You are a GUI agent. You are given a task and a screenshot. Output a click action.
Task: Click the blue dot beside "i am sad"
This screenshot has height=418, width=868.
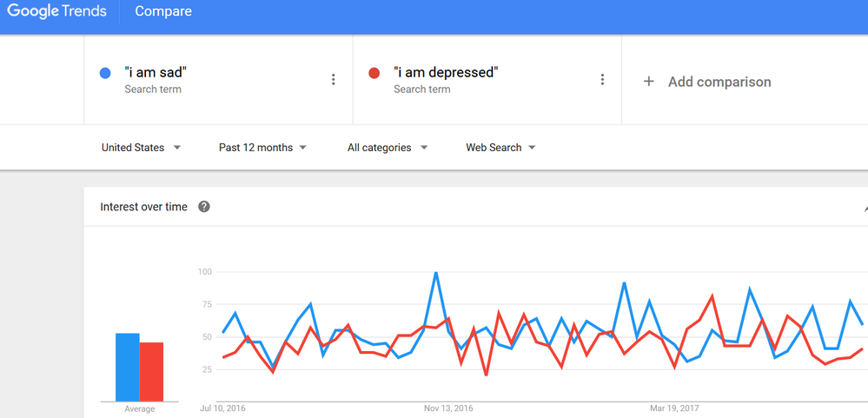point(105,72)
